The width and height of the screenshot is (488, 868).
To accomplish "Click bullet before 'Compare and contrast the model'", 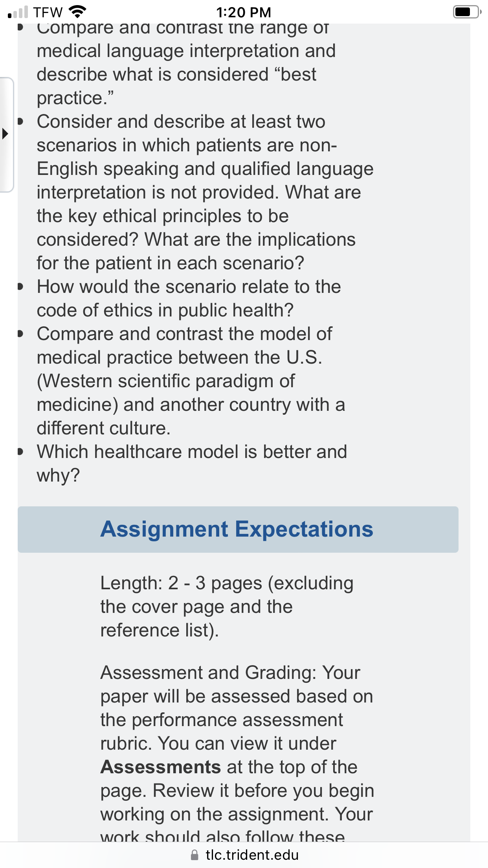I will 20,334.
